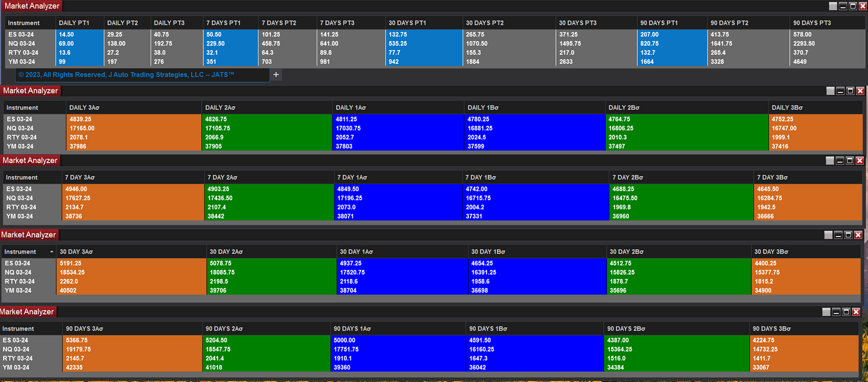Click the 1411.7 cell under 90 DAYS 3Bσ
The height and width of the screenshot is (382, 868).
coord(805,358)
